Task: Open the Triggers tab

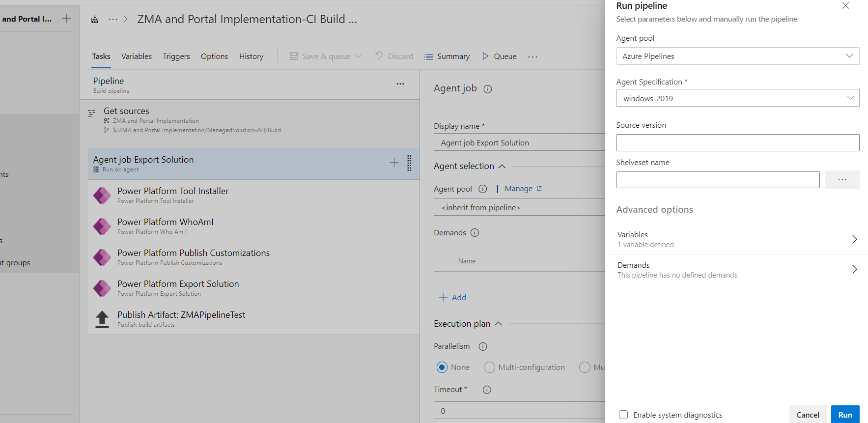Action: [x=176, y=56]
